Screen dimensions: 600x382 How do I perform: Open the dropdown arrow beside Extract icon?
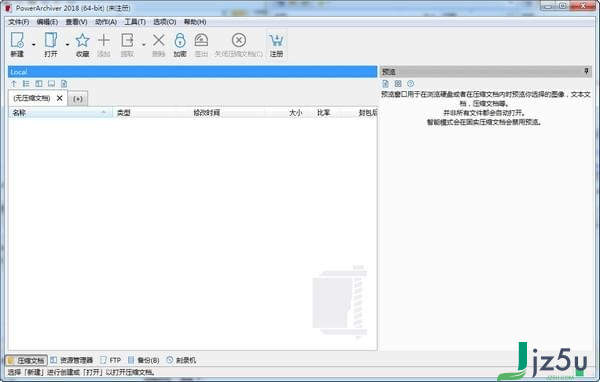143,45
